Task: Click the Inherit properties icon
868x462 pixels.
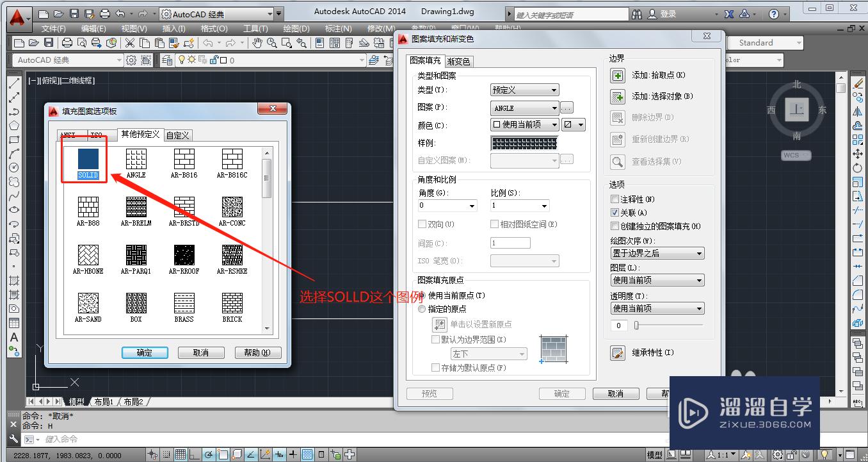Action: (x=617, y=353)
